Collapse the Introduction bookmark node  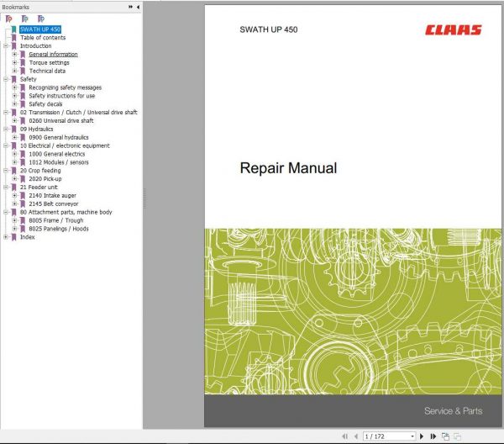pyautogui.click(x=6, y=46)
